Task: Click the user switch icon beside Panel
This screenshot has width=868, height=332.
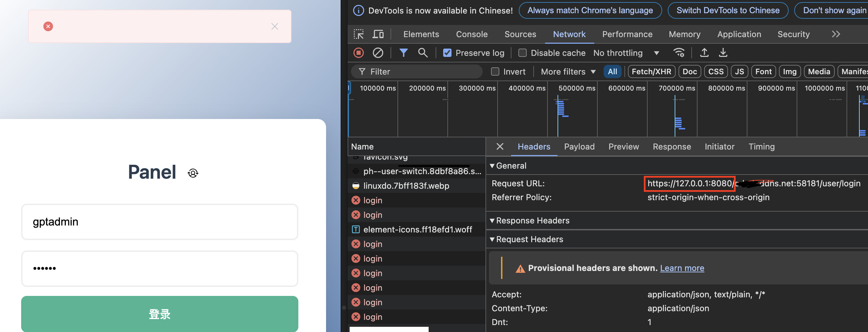Action: (193, 173)
